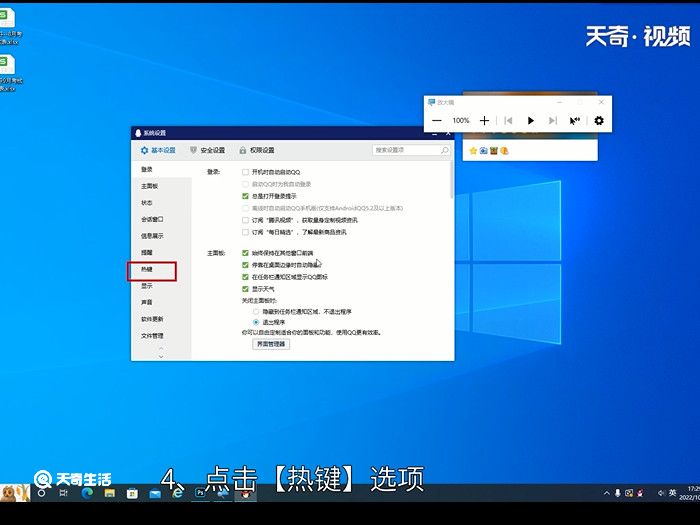The image size is (700, 525).
Task: Click the lock icon beside 权限设置
Action: coord(243,150)
